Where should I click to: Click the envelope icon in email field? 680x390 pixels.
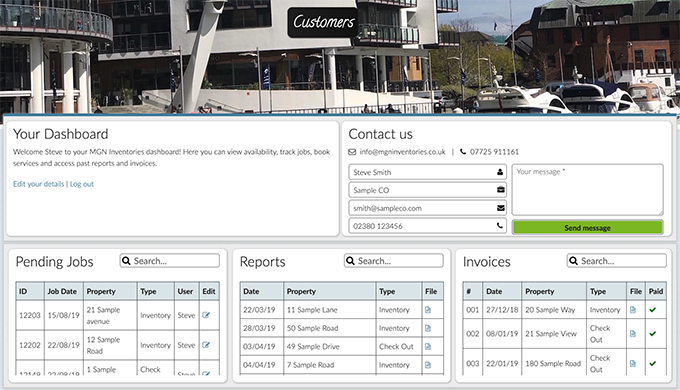(500, 208)
